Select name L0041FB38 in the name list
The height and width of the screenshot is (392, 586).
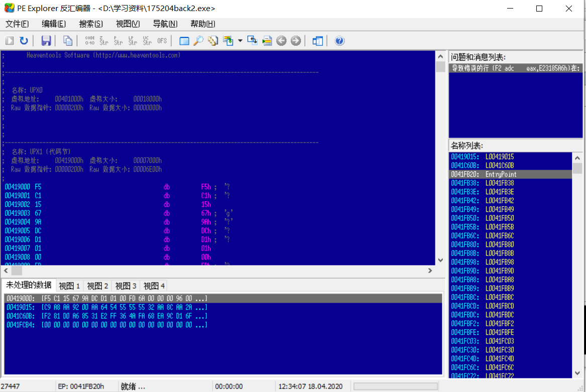coord(511,183)
